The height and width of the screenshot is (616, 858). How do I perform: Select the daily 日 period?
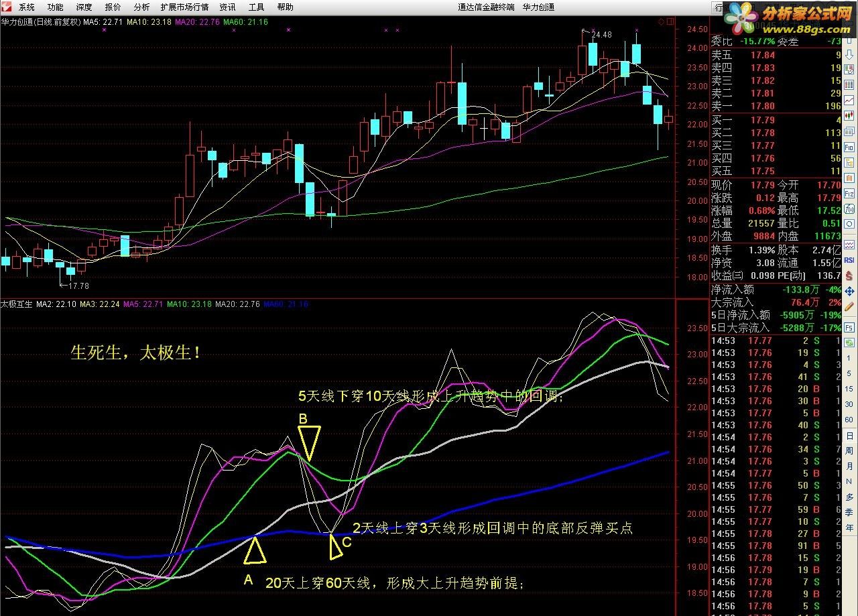point(849,436)
